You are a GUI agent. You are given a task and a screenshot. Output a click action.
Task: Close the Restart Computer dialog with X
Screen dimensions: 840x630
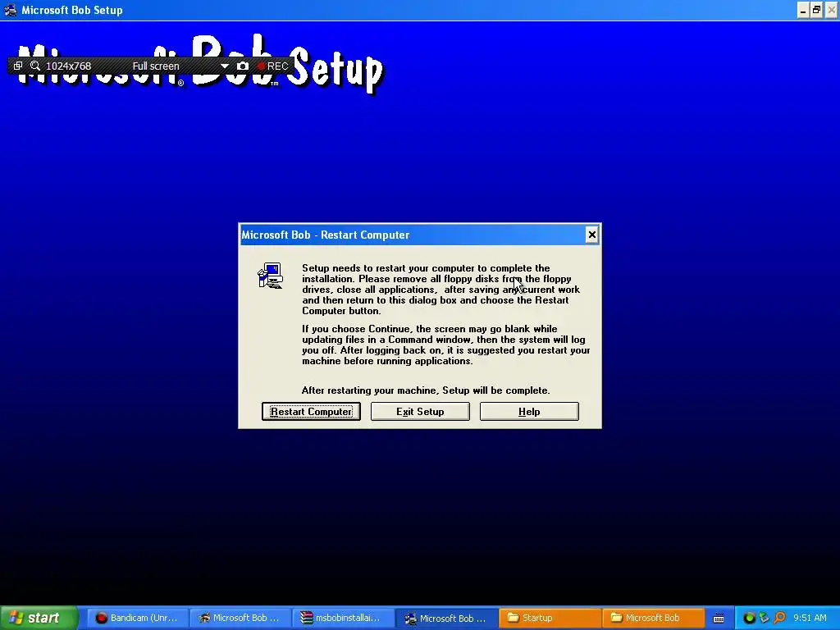click(591, 235)
